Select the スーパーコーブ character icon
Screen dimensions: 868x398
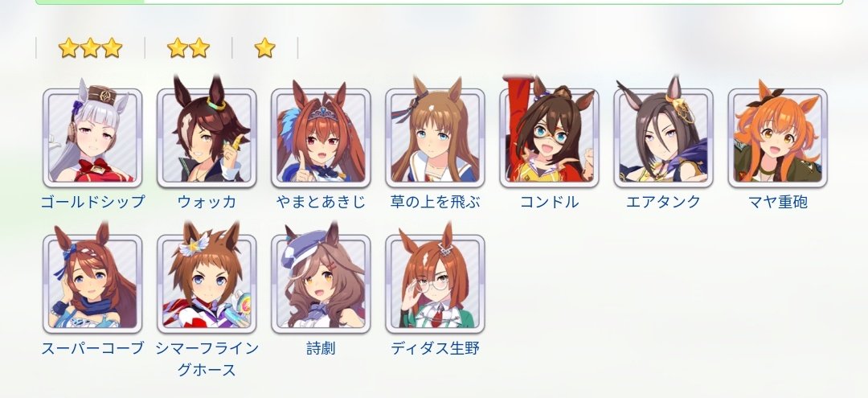point(92,284)
